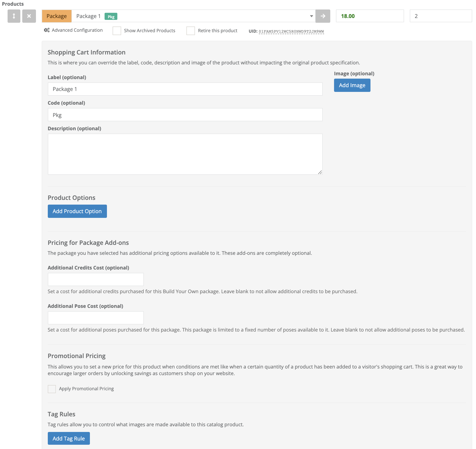Check Retire this product
This screenshot has height=449, width=476.
pos(191,31)
